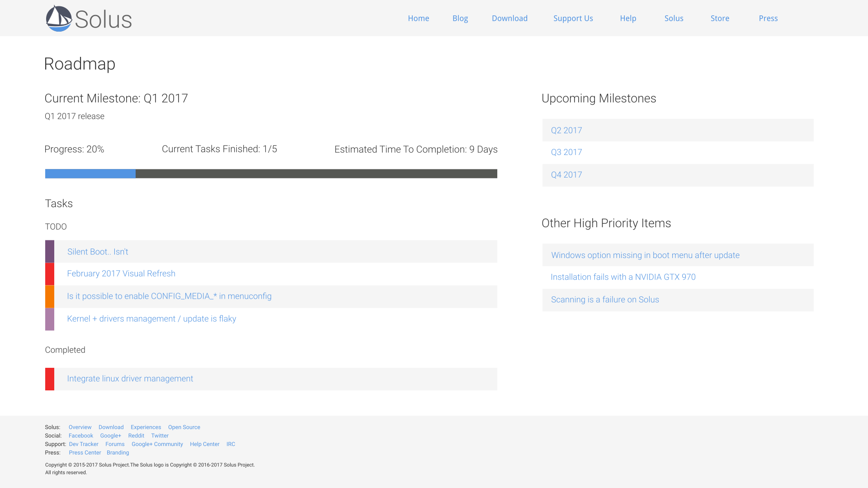Image resolution: width=868 pixels, height=488 pixels.
Task: Open the Branding footer link
Action: pos(118,452)
